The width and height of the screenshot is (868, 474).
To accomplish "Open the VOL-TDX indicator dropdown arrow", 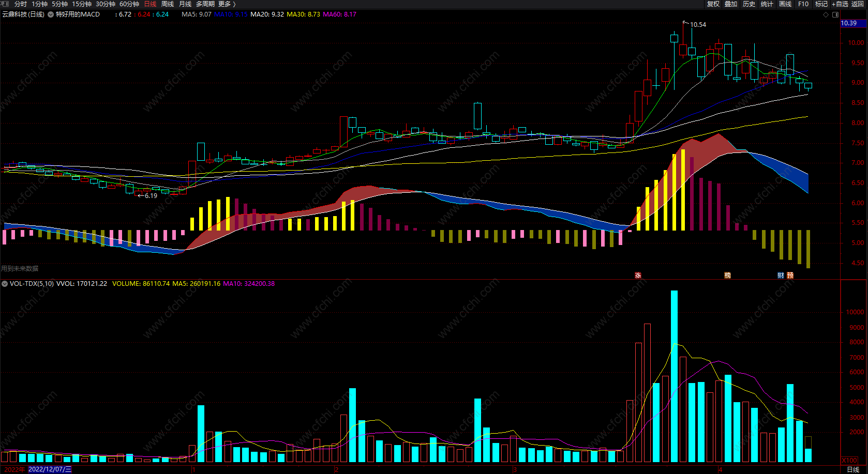I will point(5,284).
